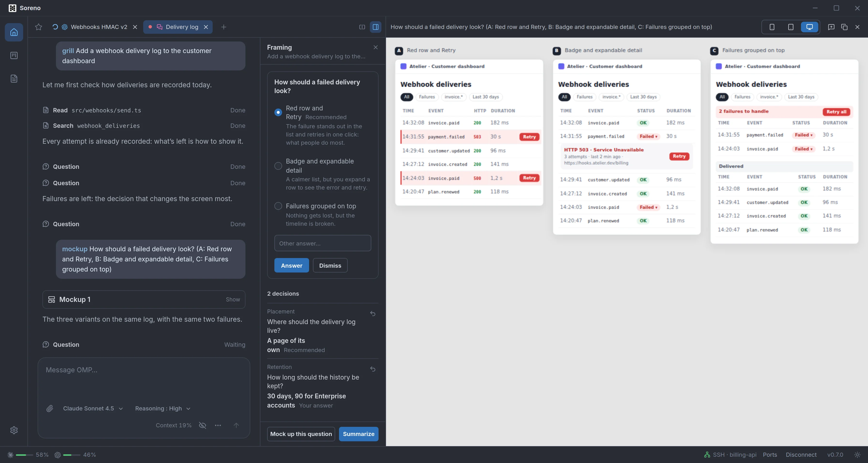Toggle the right side panel icon
This screenshot has height=463, width=868.
coord(375,27)
